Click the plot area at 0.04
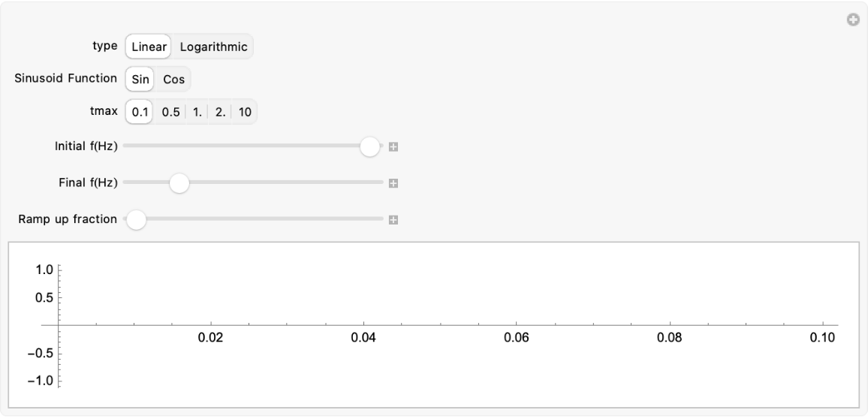Image resolution: width=868 pixels, height=419 pixels. 363,324
